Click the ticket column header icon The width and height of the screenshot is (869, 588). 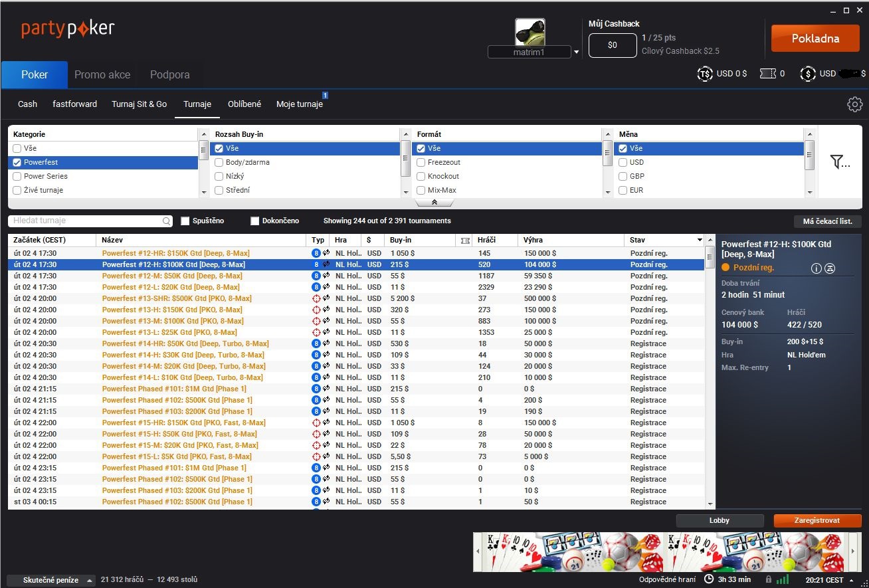[465, 241]
